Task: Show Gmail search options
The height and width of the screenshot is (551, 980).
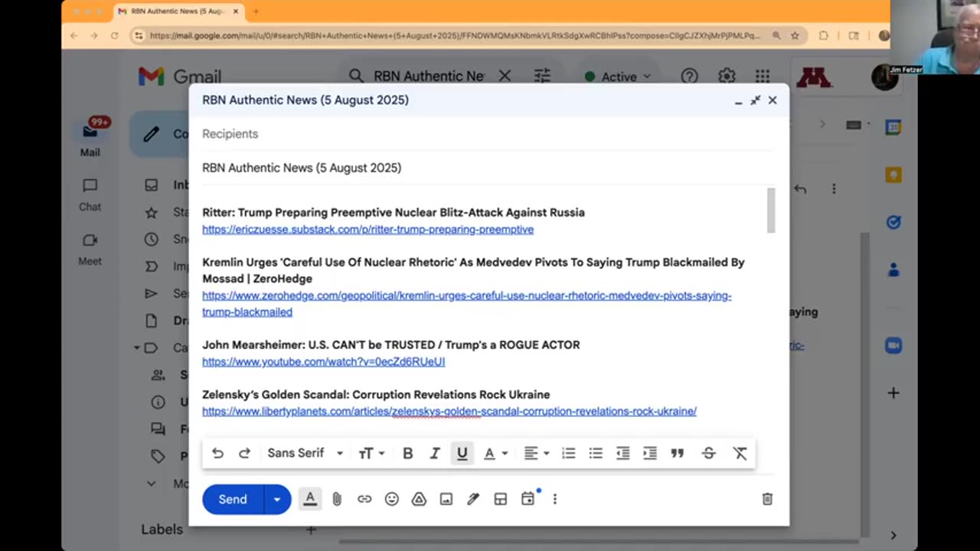Action: tap(542, 76)
